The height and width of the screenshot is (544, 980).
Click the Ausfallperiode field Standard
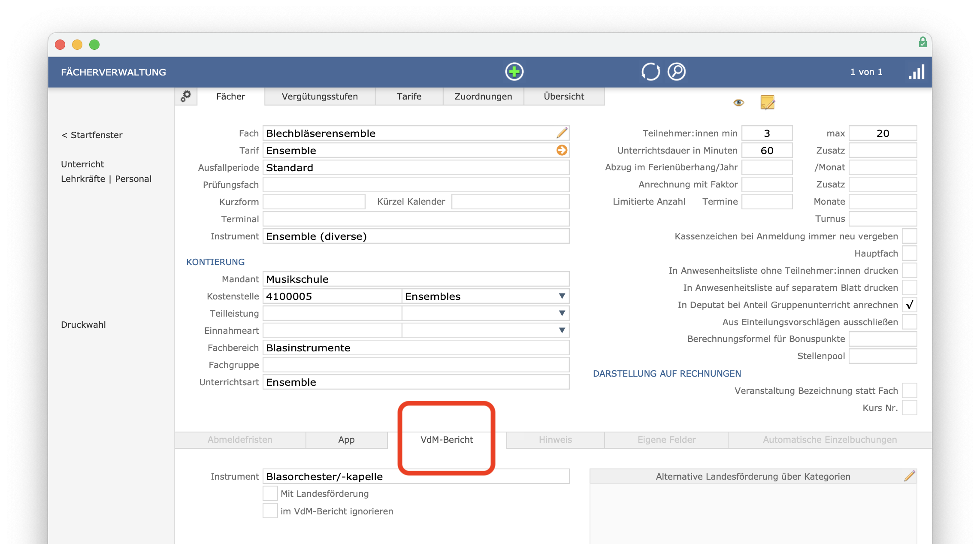point(416,167)
